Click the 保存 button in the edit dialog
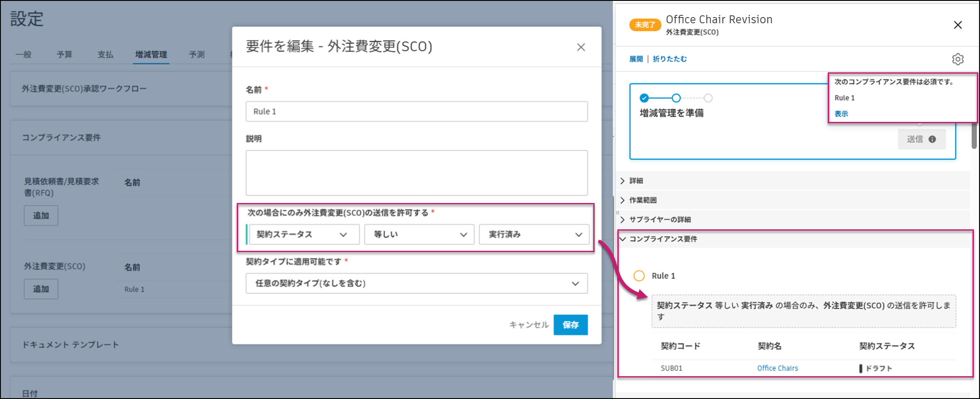Screen dimensions: 980x399 (x=570, y=325)
